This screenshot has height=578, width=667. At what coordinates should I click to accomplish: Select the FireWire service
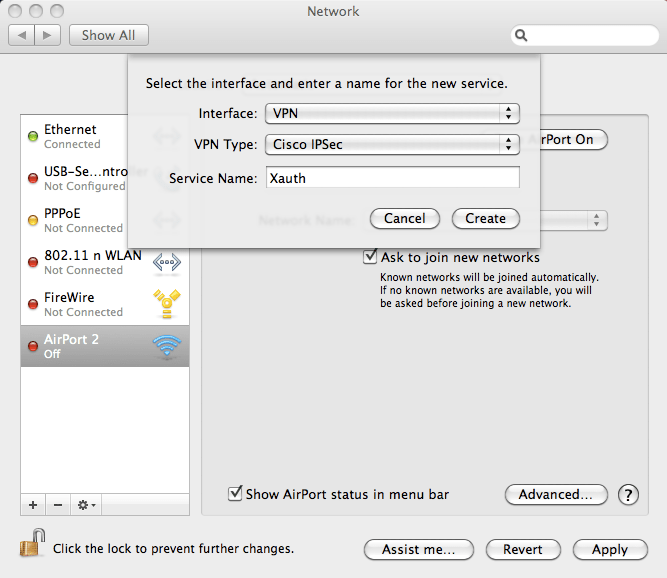pyautogui.click(x=105, y=304)
